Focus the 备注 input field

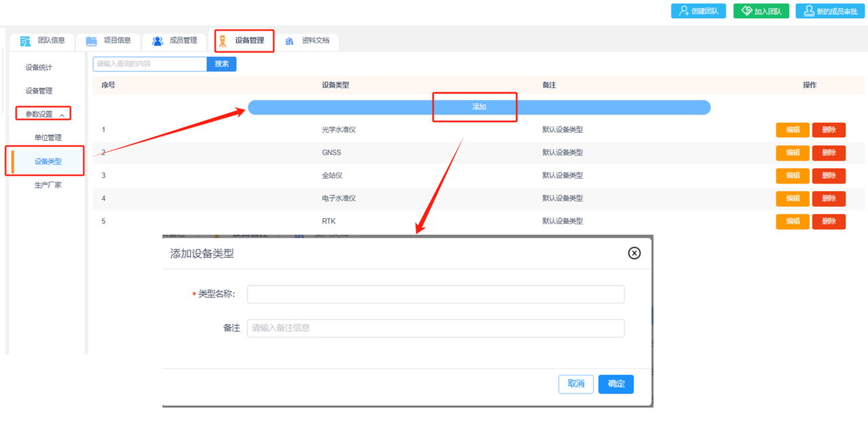435,328
